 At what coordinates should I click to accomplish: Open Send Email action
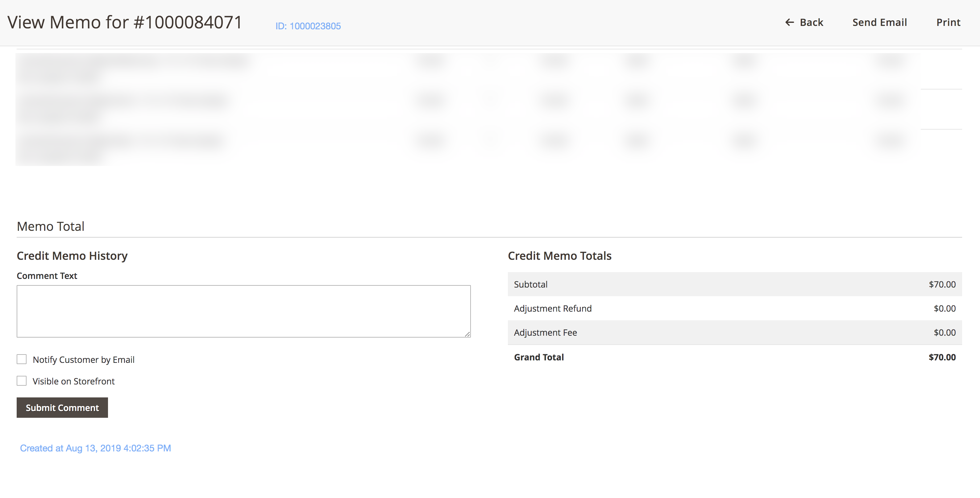coord(879,23)
